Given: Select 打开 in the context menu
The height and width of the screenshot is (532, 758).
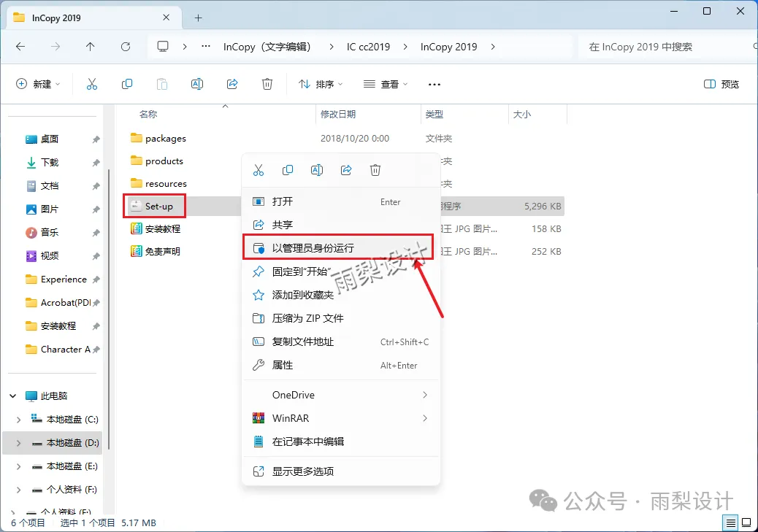Looking at the screenshot, I should point(341,201).
